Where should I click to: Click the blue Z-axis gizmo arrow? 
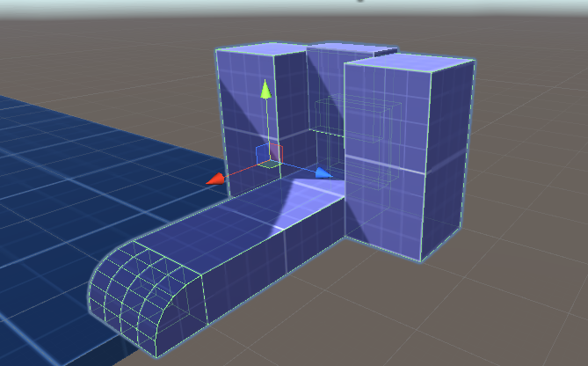[x=323, y=173]
